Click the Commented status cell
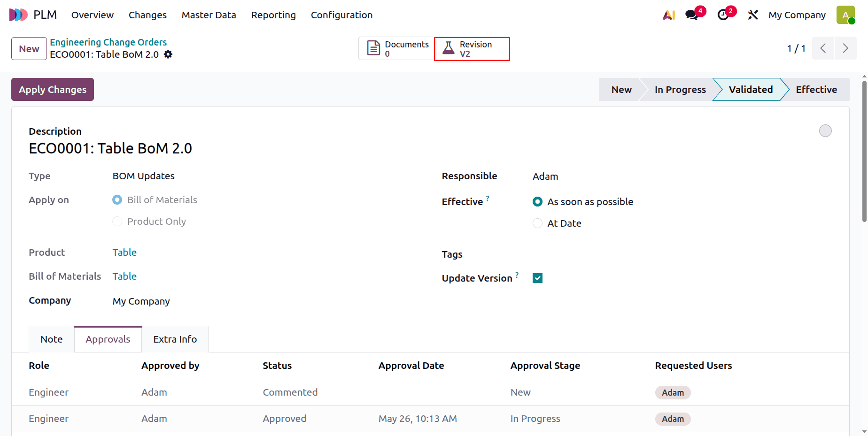 [290, 392]
